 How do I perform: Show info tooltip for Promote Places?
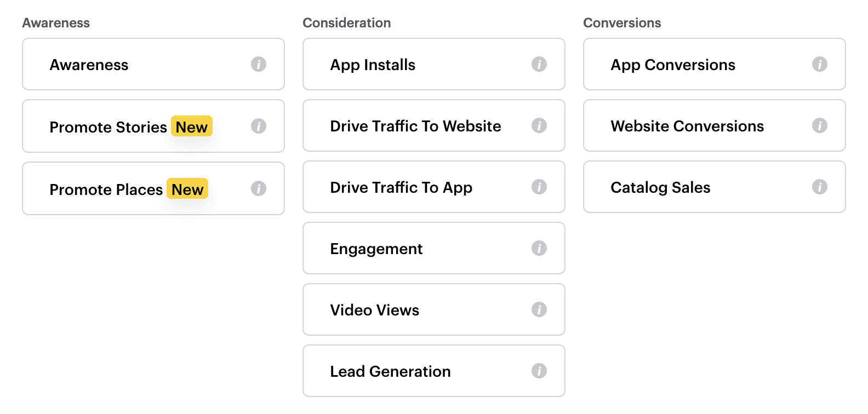pyautogui.click(x=259, y=188)
